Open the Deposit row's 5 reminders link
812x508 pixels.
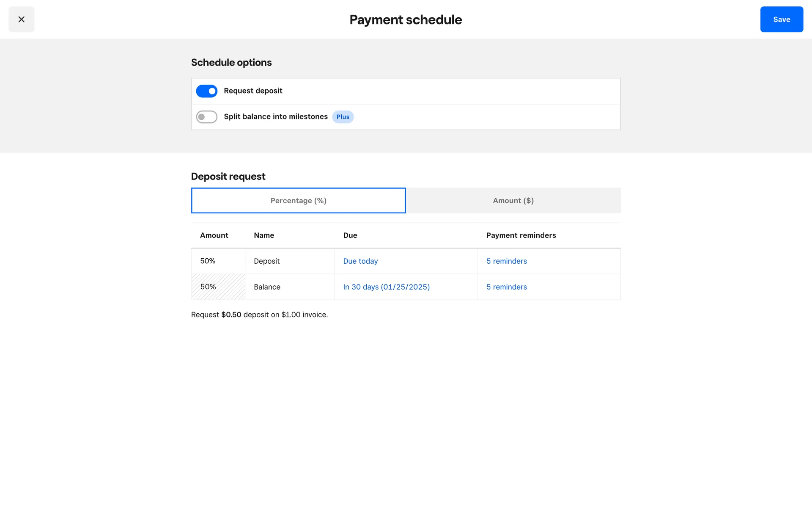[506, 261]
